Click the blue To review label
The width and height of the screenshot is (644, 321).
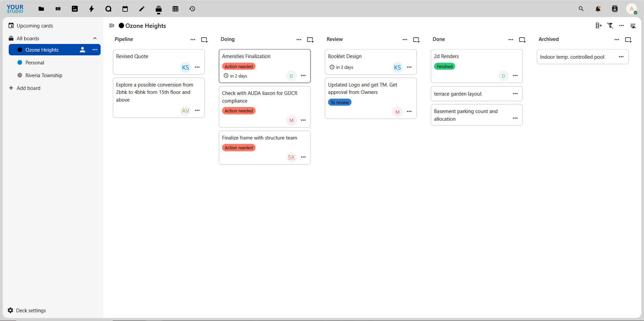pos(339,103)
